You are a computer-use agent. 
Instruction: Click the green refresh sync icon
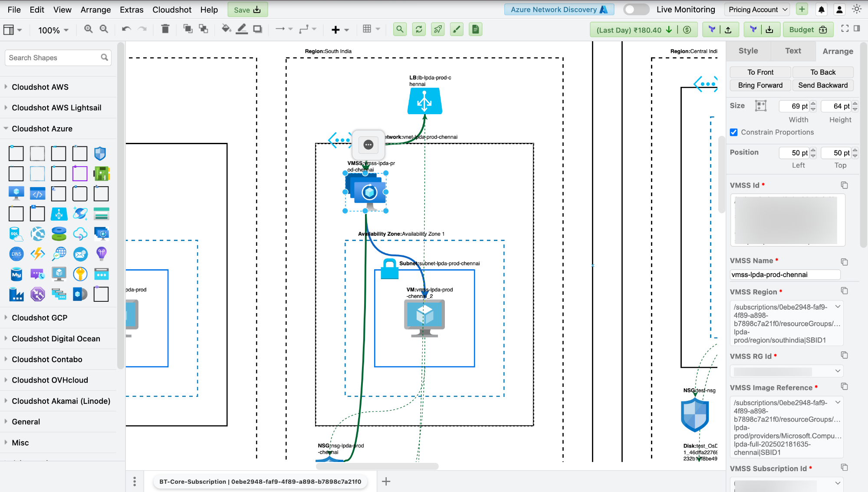coord(419,30)
